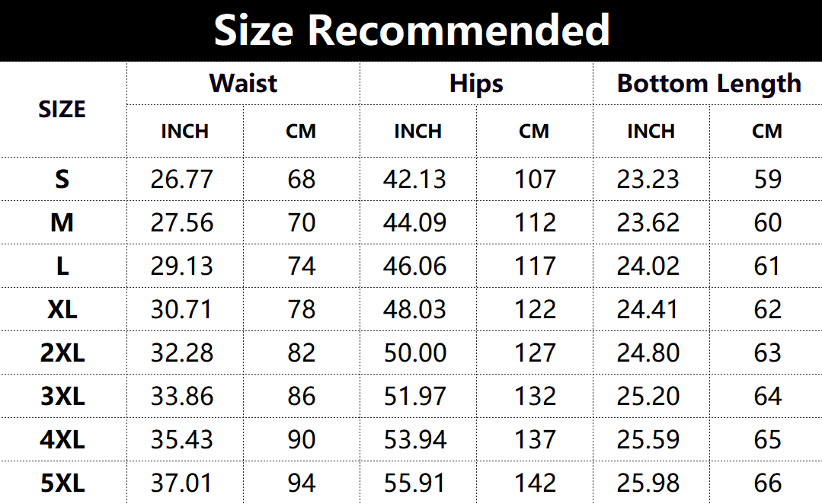
Task: Select the SIZE column header
Action: point(62,109)
